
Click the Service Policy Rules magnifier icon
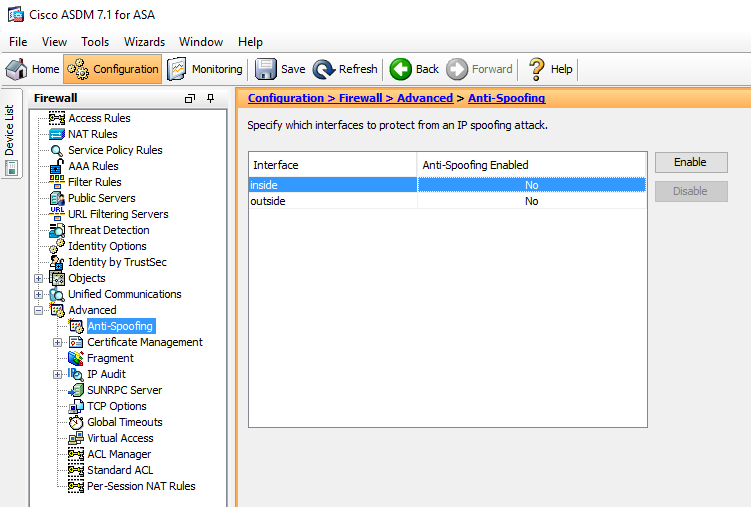tap(57, 150)
